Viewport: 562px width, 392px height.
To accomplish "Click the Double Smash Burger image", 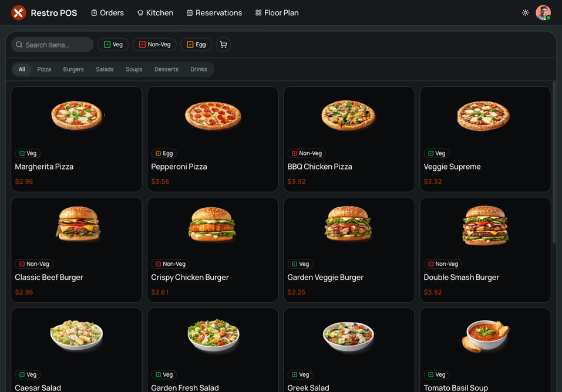I will (485, 226).
